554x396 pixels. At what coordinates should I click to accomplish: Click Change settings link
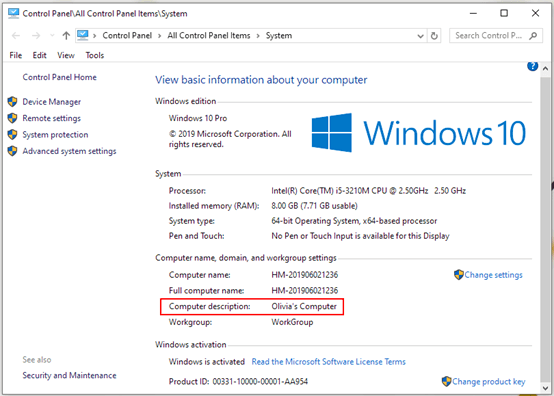pos(493,275)
